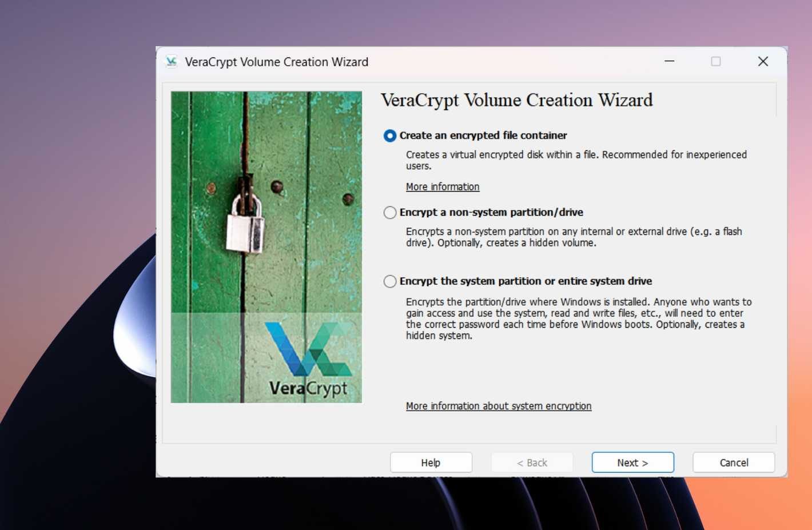Image resolution: width=812 pixels, height=530 pixels.
Task: Click the 'Encrypts the partition/drive where Windows' description
Action: (579, 318)
